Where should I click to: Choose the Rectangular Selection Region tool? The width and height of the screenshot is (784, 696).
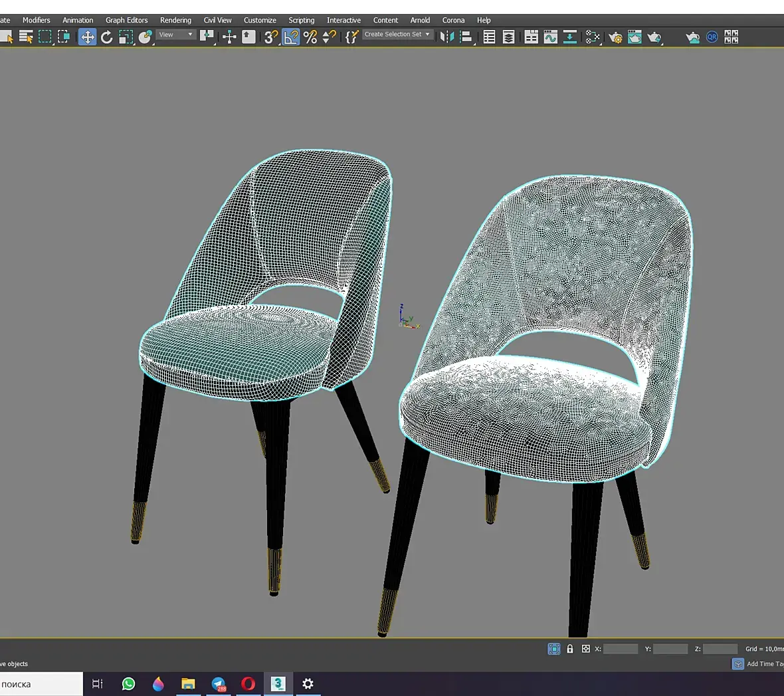coord(45,37)
